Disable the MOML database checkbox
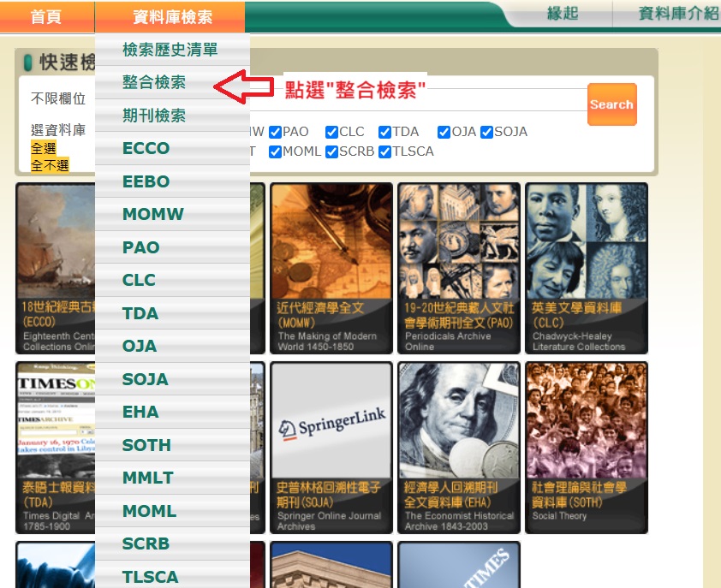 pyautogui.click(x=276, y=152)
